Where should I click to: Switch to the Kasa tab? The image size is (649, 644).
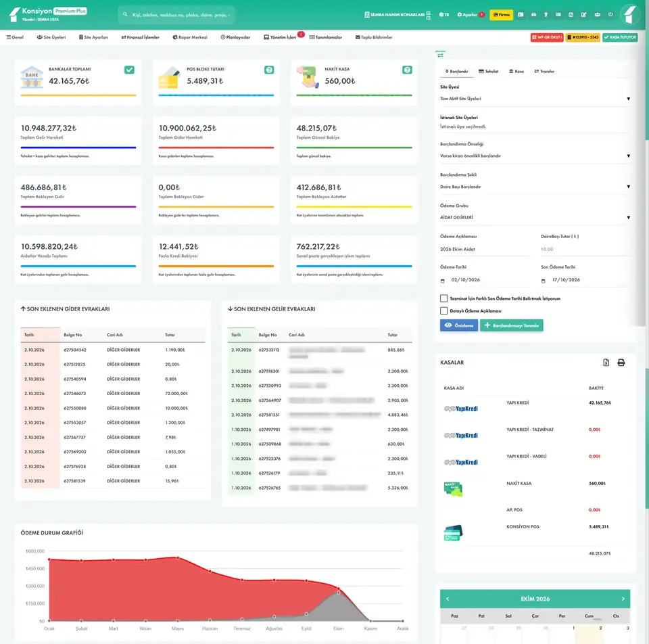tap(516, 71)
